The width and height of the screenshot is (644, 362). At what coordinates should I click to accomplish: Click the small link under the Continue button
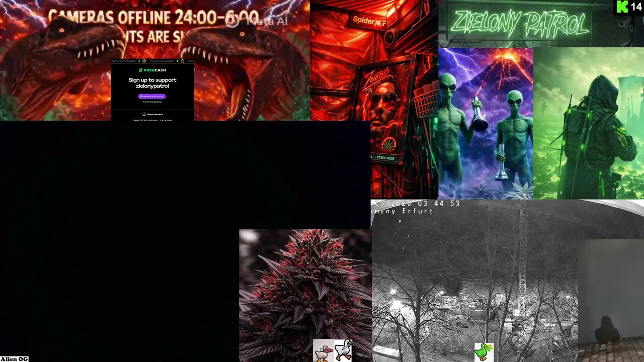point(152,102)
